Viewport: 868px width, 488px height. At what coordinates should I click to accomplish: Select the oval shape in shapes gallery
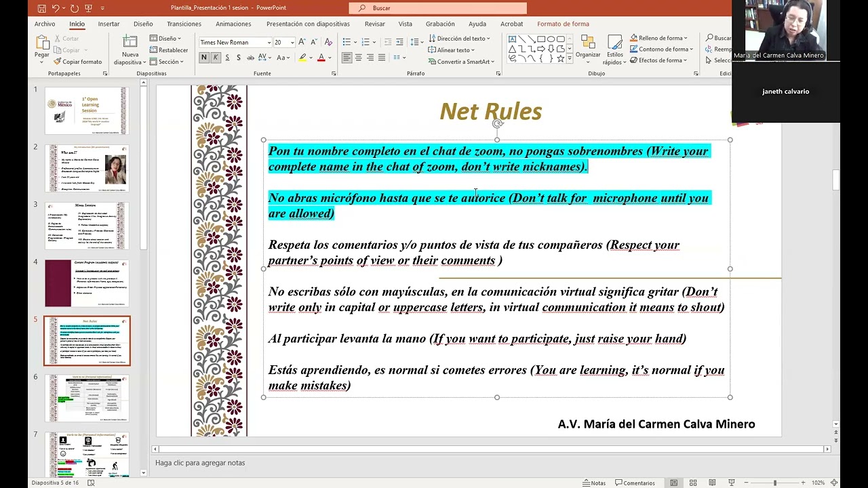pos(551,39)
